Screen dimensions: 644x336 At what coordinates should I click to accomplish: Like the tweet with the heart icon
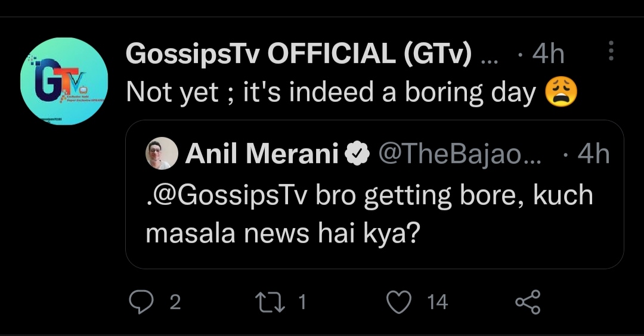[x=400, y=303]
